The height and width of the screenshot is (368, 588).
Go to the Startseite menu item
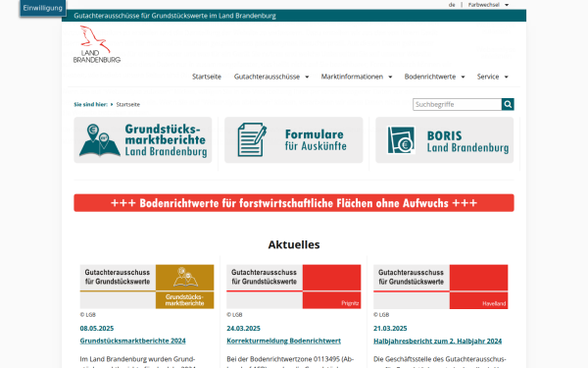[207, 77]
